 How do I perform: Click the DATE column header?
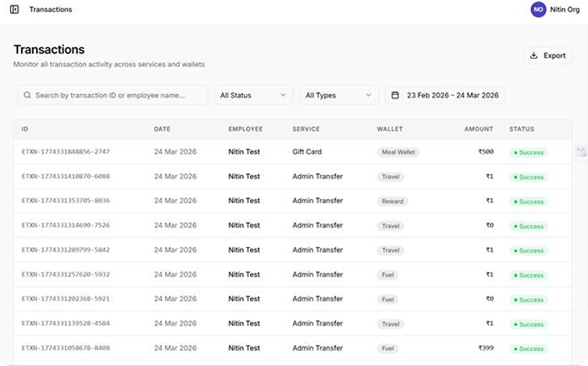coord(162,129)
